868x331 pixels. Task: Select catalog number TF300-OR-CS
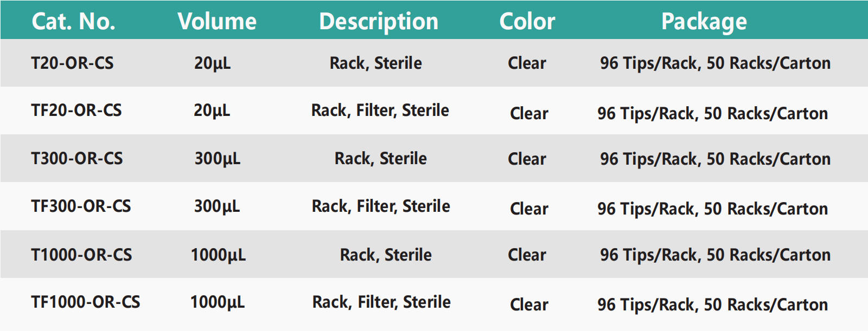tap(81, 206)
